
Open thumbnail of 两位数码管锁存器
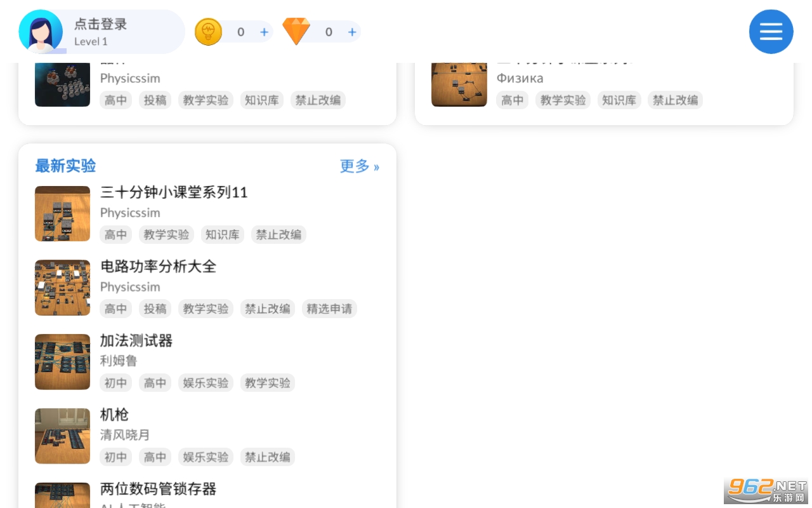click(62, 495)
